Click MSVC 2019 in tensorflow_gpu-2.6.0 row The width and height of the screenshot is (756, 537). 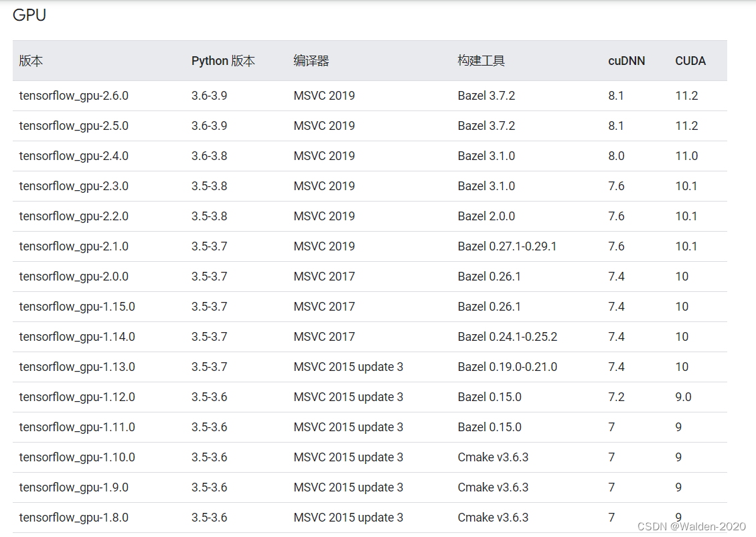tap(324, 96)
